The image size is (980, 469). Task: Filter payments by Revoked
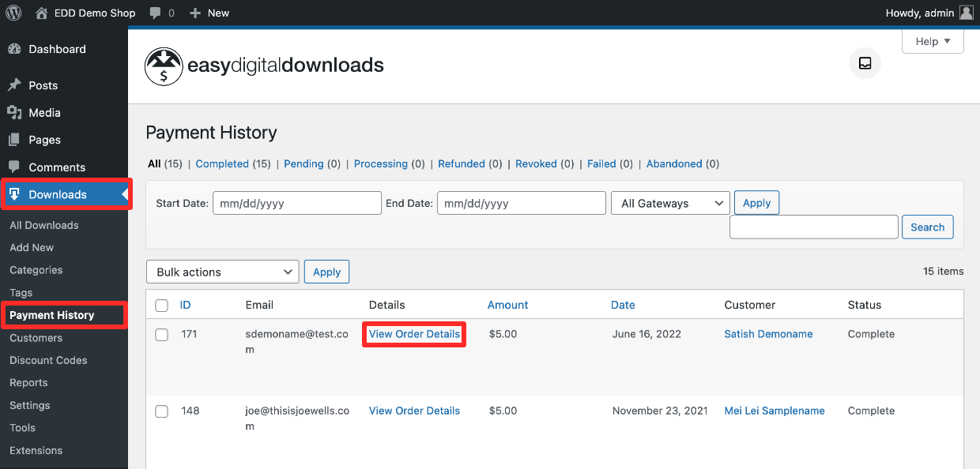pos(536,164)
